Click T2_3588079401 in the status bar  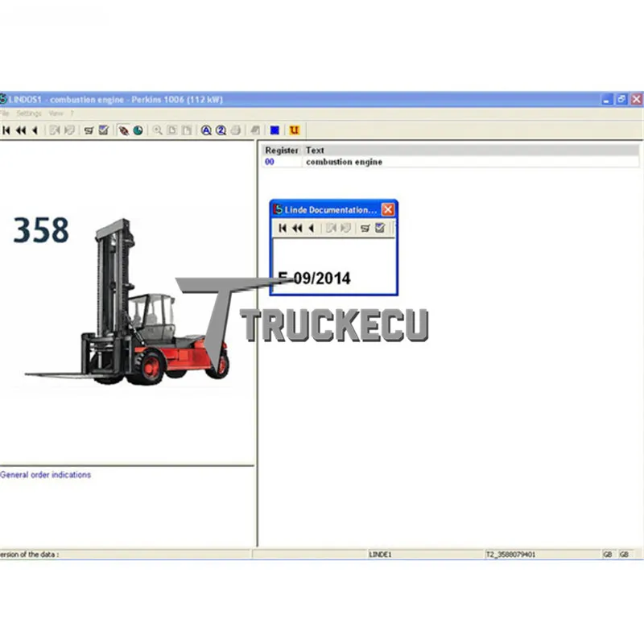(x=510, y=555)
